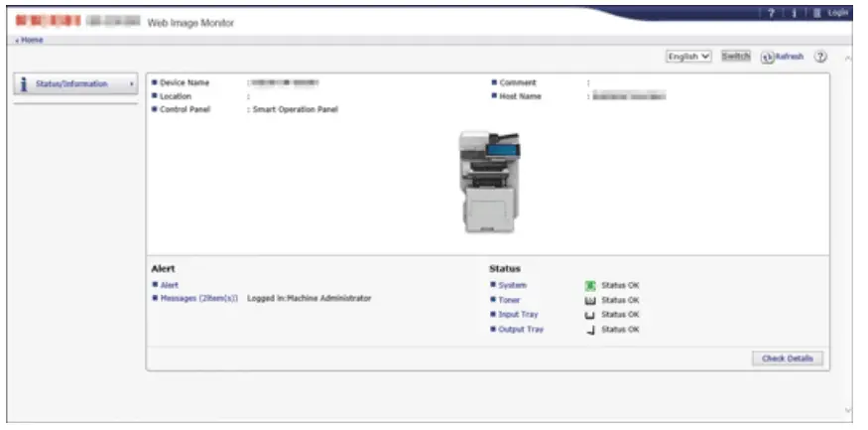868x430 pixels.
Task: Click the Status OK text beside Toner
Action: (621, 300)
